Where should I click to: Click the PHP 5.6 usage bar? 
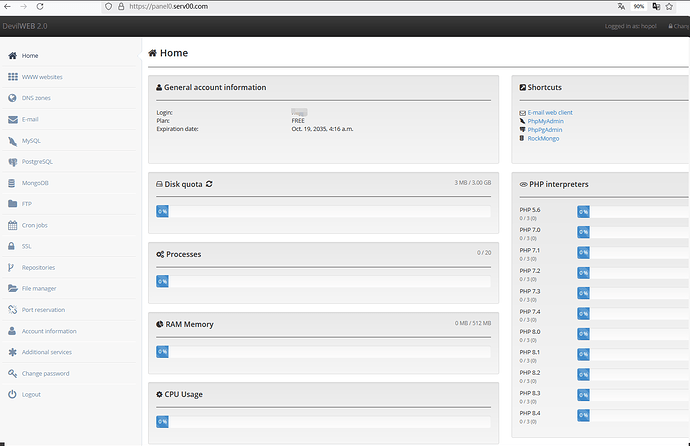(633, 212)
